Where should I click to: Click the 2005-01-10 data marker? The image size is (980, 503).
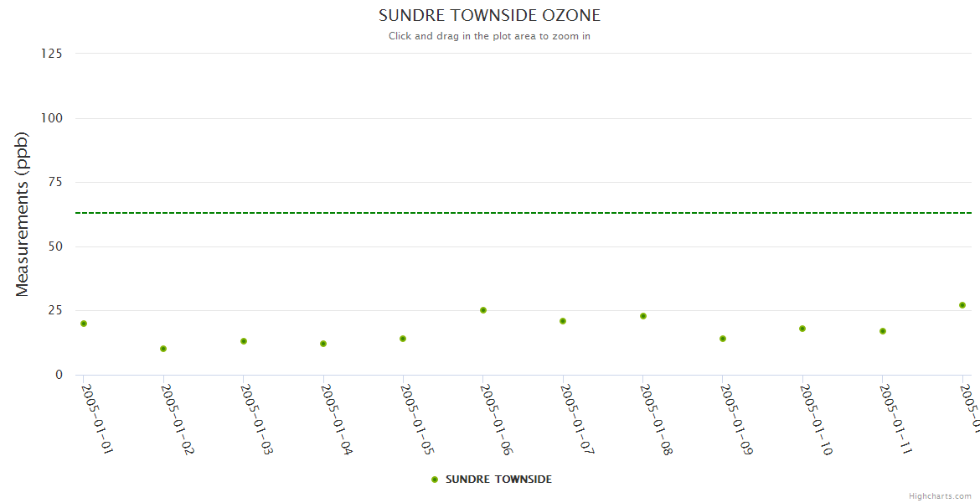tap(802, 329)
